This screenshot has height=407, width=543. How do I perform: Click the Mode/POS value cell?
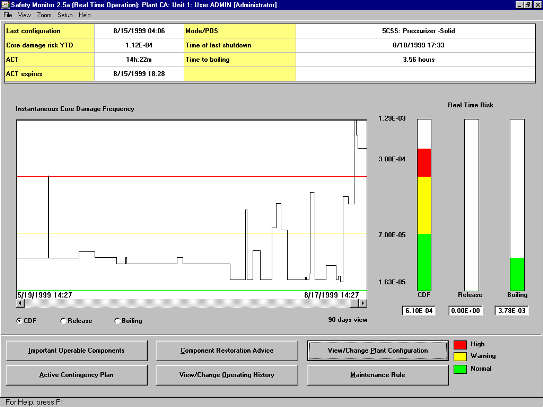click(416, 31)
